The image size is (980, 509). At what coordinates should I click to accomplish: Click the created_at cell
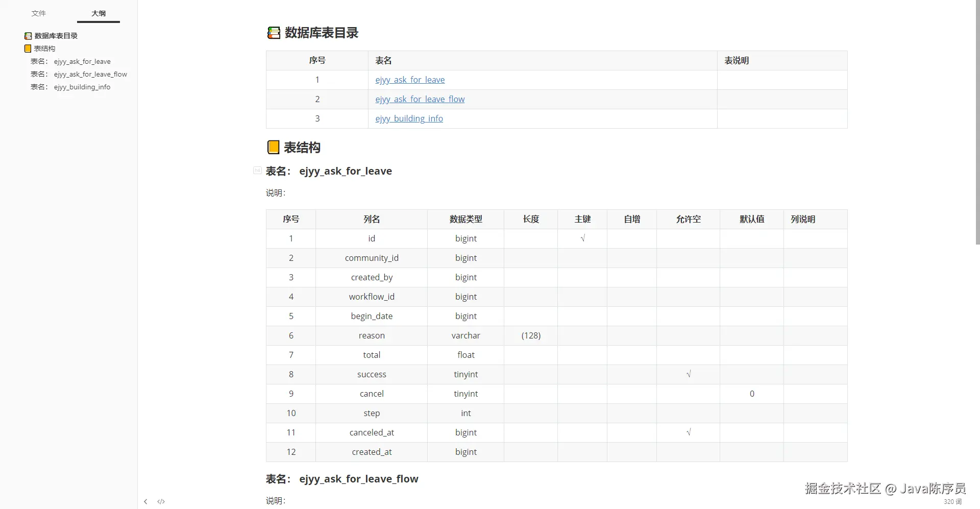click(x=372, y=452)
